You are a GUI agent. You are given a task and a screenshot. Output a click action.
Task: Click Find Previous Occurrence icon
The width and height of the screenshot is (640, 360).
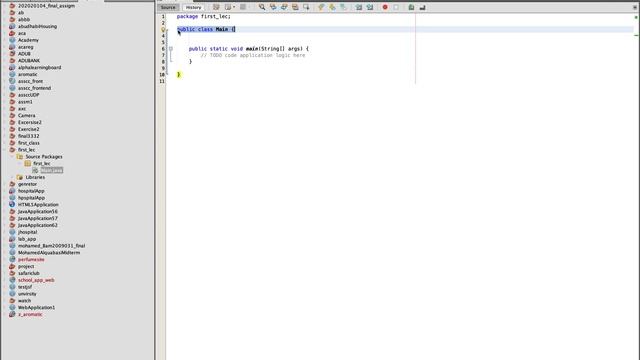[273, 7]
